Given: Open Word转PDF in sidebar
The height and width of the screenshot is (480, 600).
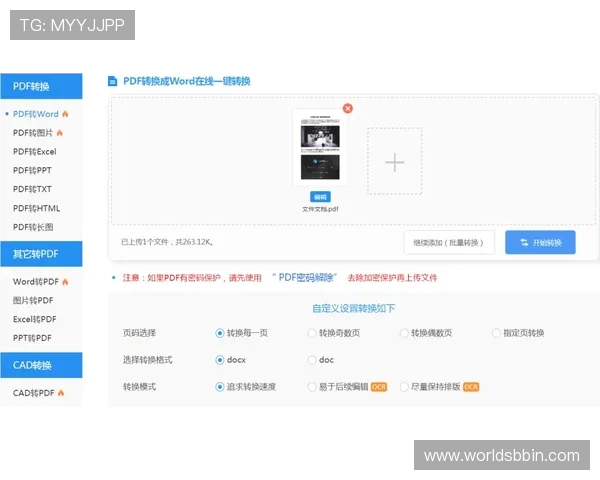Looking at the screenshot, I should click(x=36, y=282).
